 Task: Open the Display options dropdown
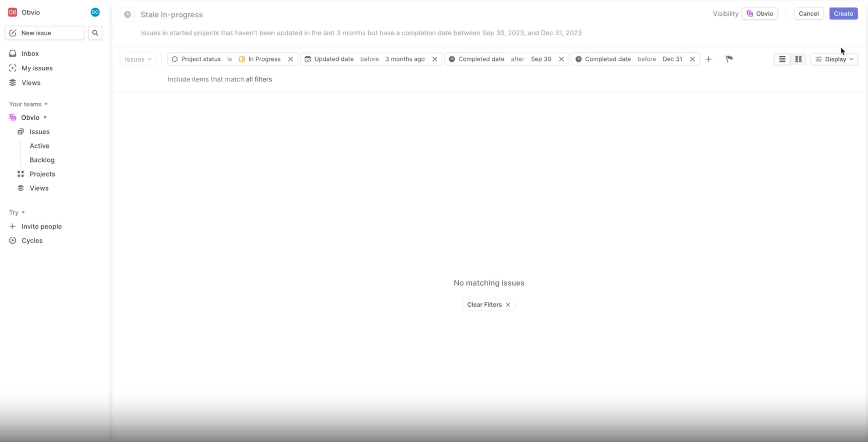(834, 59)
